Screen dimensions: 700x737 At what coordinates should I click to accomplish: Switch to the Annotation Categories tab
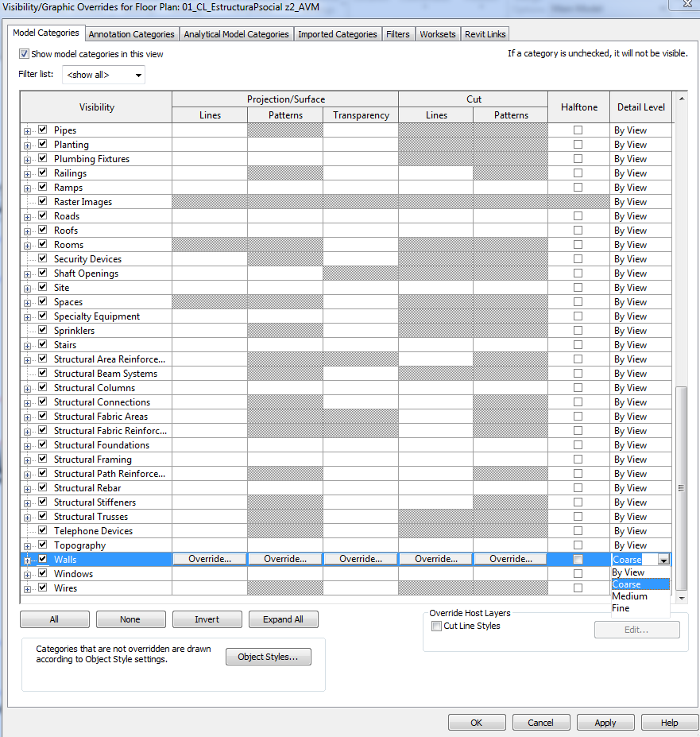(x=131, y=34)
